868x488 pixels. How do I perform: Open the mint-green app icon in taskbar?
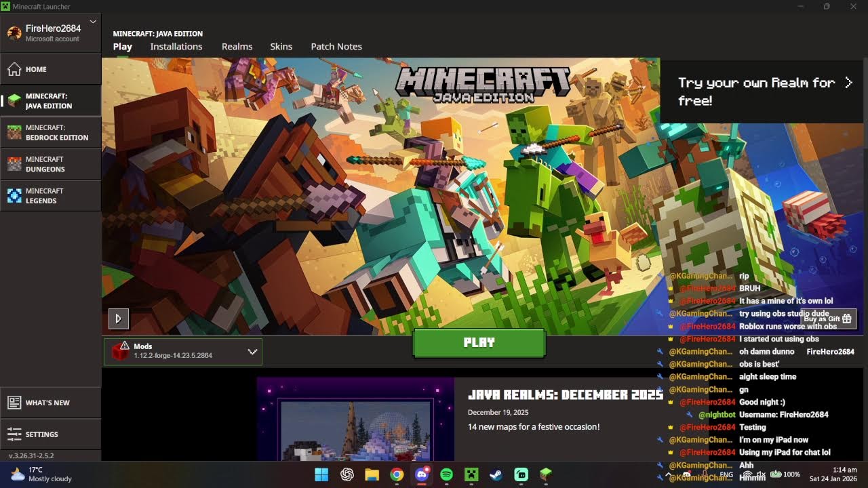pyautogui.click(x=521, y=474)
